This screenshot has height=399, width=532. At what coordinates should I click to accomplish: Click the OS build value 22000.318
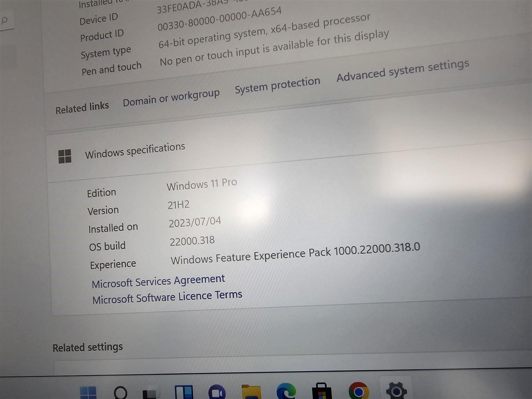tap(192, 241)
